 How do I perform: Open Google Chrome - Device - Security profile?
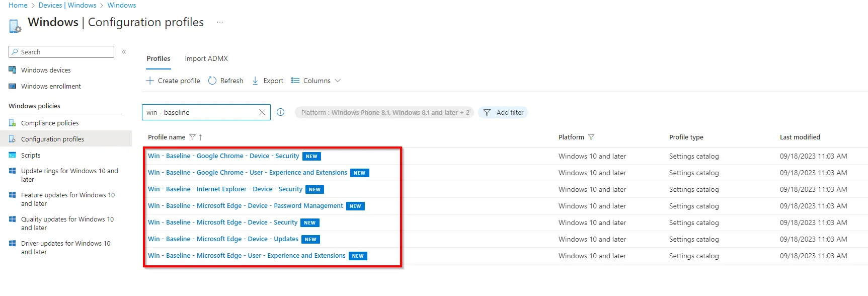point(223,156)
